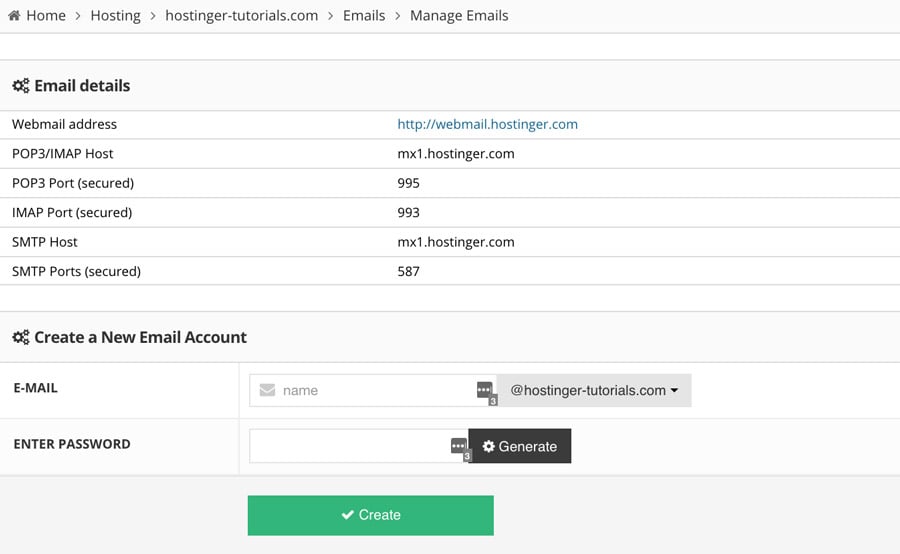Navigate to Hosting breadcrumb item
Viewport: 900px width, 554px height.
(115, 16)
